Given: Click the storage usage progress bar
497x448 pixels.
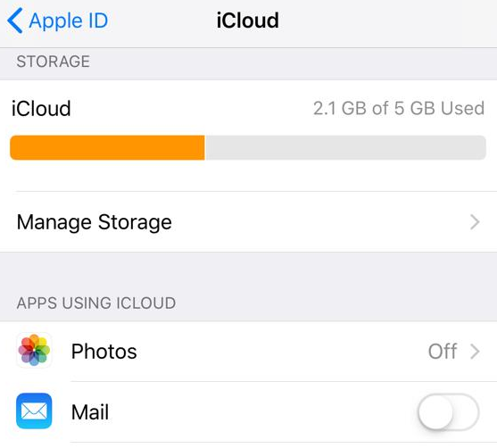Looking at the screenshot, I should (x=248, y=148).
